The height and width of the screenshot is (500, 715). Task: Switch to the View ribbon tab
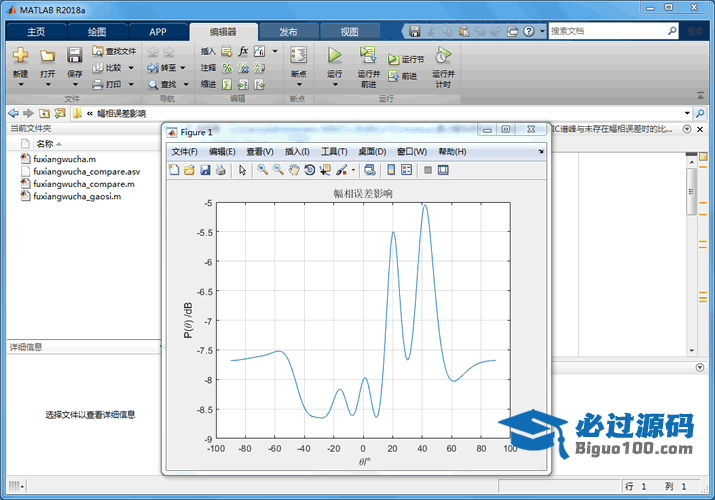(350, 32)
